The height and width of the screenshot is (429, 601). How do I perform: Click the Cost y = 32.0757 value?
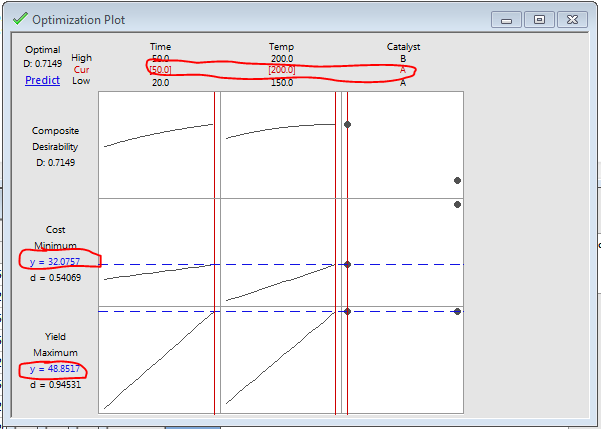58,260
